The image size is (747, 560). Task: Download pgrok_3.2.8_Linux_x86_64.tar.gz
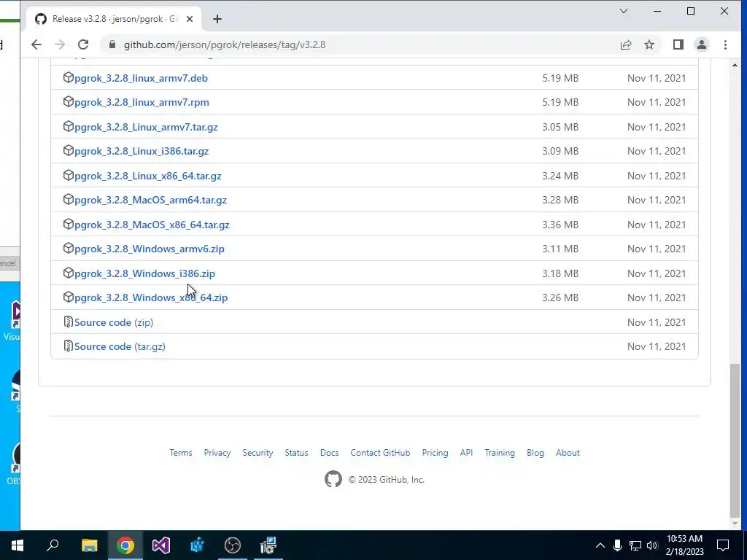[147, 176]
